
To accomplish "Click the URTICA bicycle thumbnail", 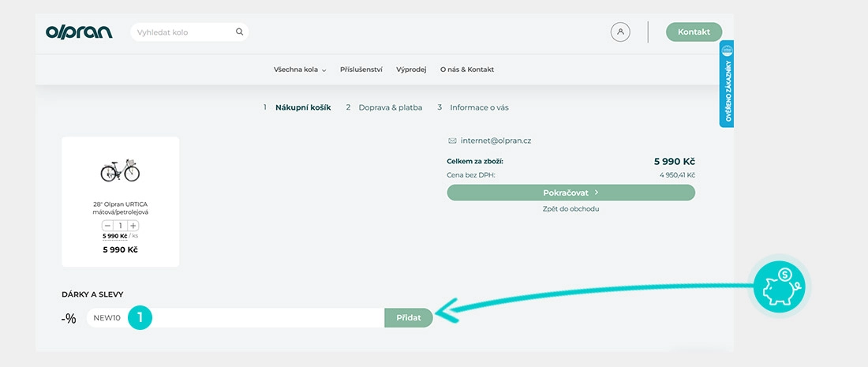I will pos(120,170).
